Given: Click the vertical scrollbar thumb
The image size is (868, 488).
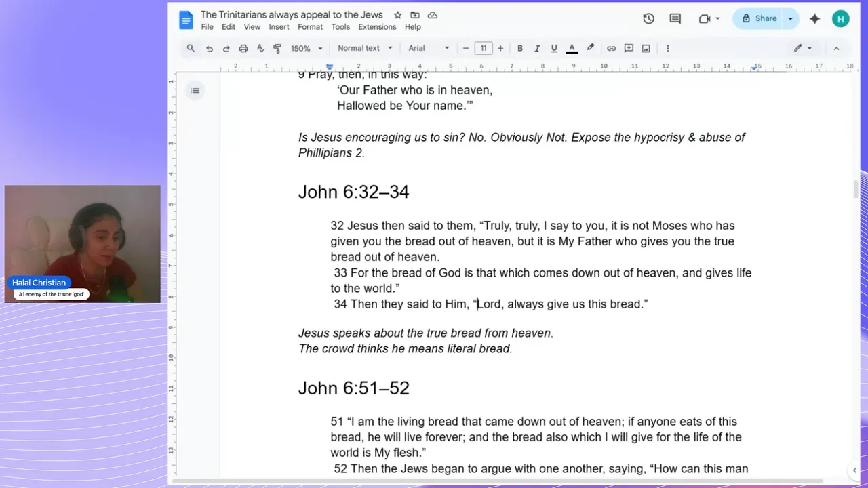Looking at the screenshot, I should click(856, 190).
